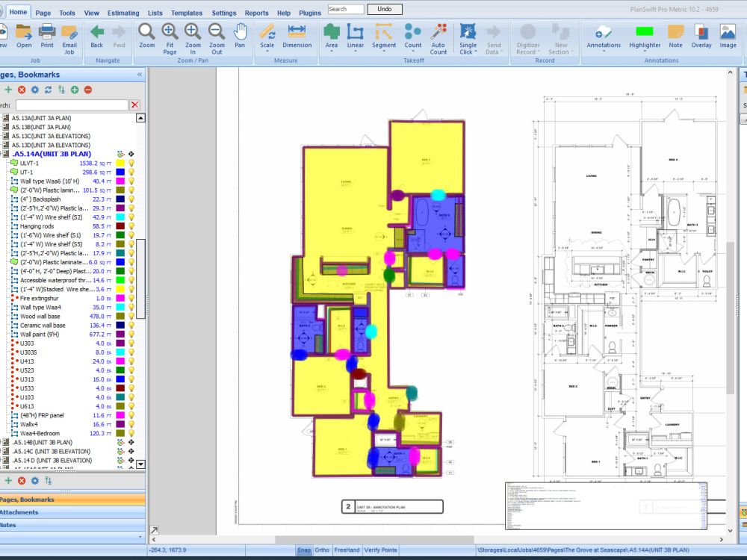This screenshot has height=560, width=747.
Task: Enable Ortho mode
Action: pyautogui.click(x=321, y=550)
